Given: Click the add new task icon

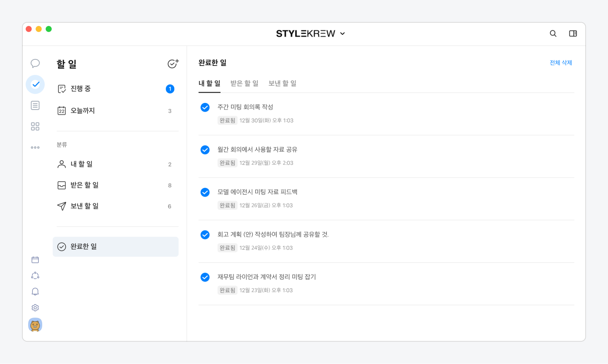Looking at the screenshot, I should point(173,64).
